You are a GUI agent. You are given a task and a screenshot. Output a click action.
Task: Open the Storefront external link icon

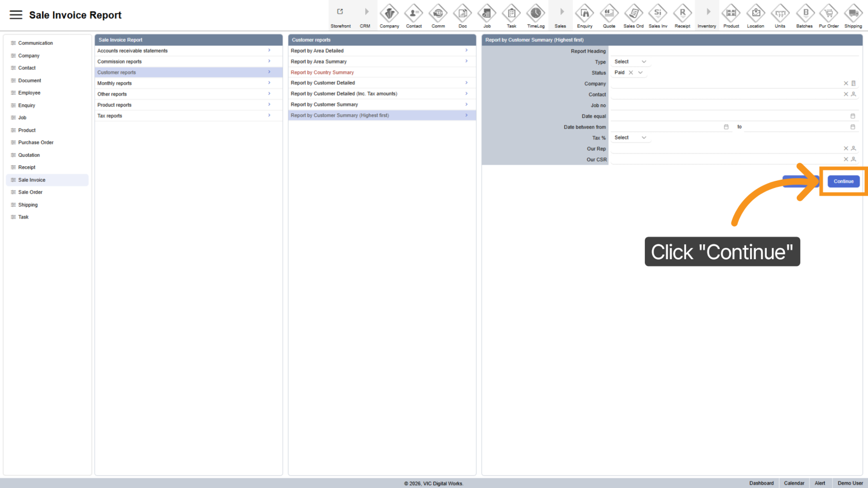(340, 12)
